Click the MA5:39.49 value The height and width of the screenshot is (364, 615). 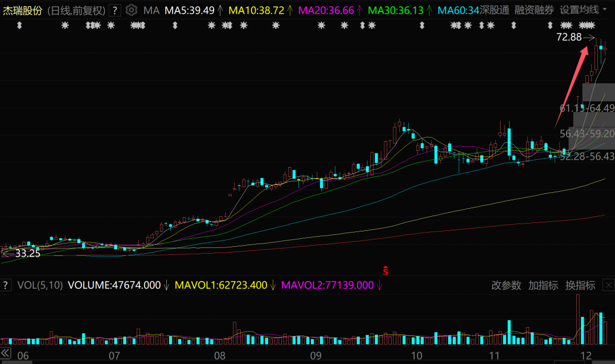pyautogui.click(x=190, y=10)
